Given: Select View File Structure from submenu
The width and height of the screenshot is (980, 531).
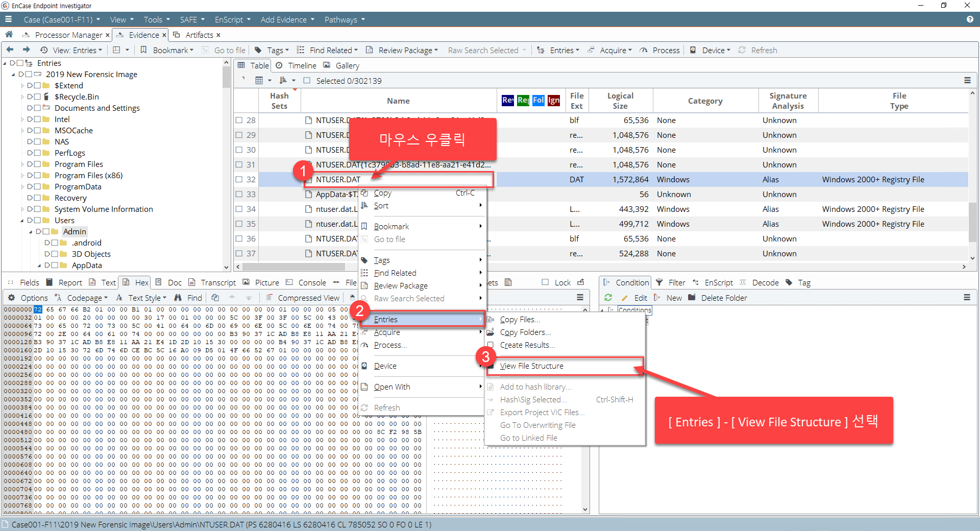Looking at the screenshot, I should coord(531,366).
